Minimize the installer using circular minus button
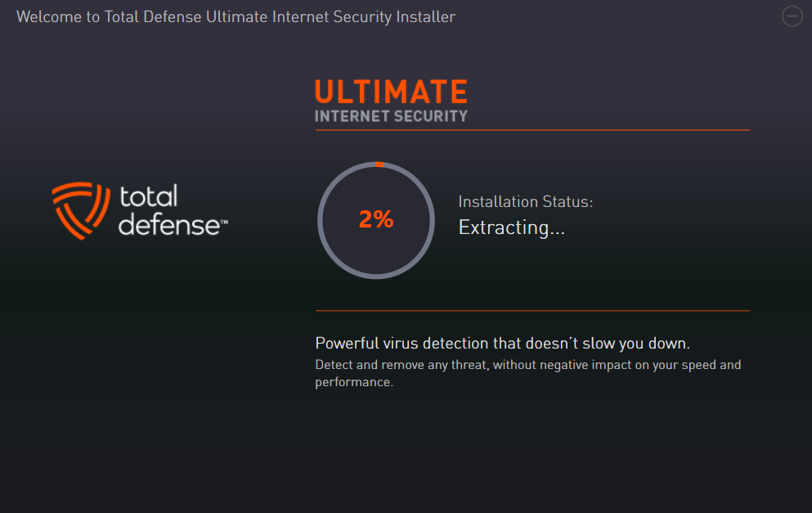The image size is (812, 513). [792, 16]
